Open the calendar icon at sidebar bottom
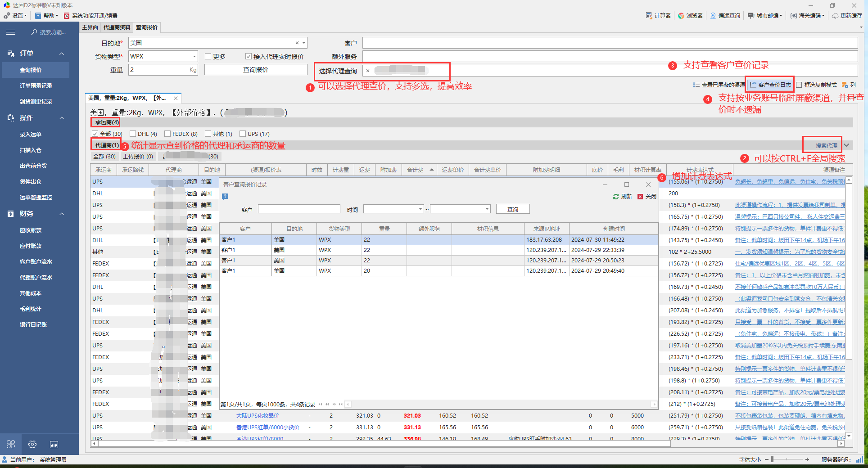 coord(54,445)
